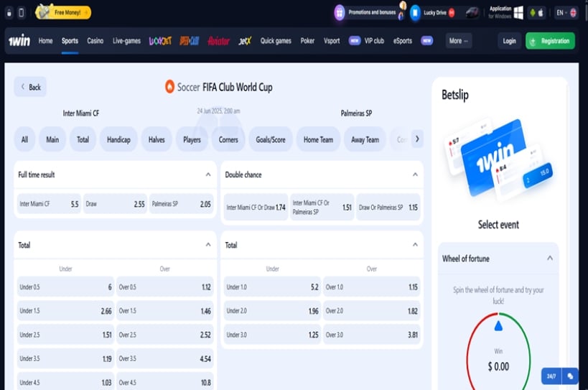Click the UK flag language icon
The height and width of the screenshot is (390, 588).
click(x=573, y=13)
